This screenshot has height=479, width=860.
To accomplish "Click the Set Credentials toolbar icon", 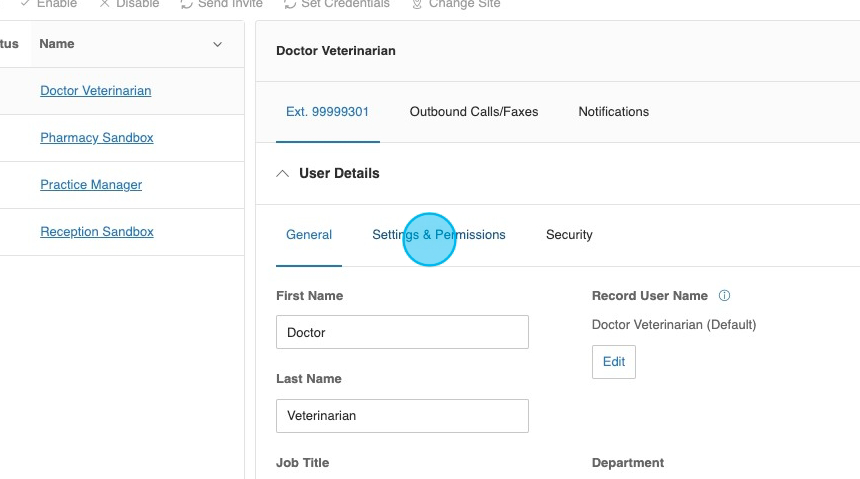I will pyautogui.click(x=290, y=4).
